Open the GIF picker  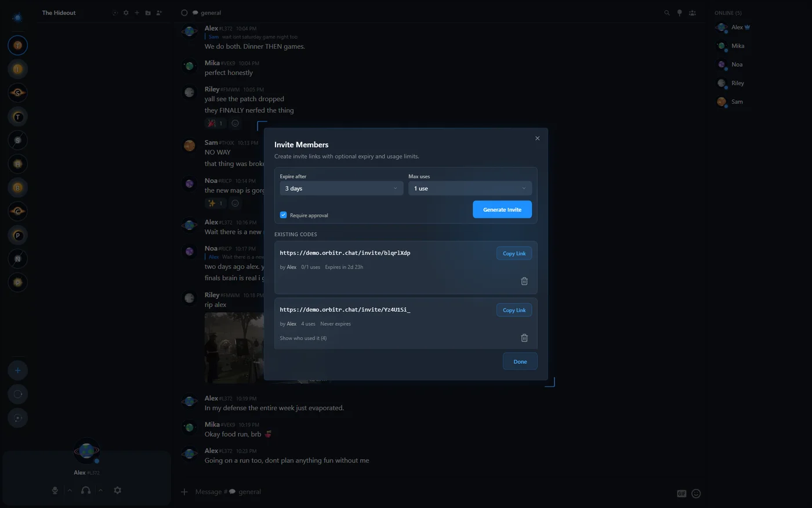(x=681, y=493)
